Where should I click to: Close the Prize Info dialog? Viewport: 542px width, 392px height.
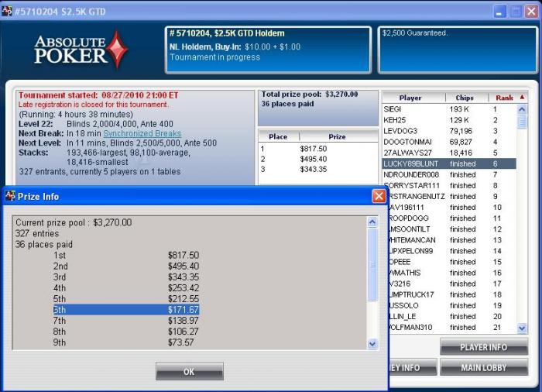[379, 196]
